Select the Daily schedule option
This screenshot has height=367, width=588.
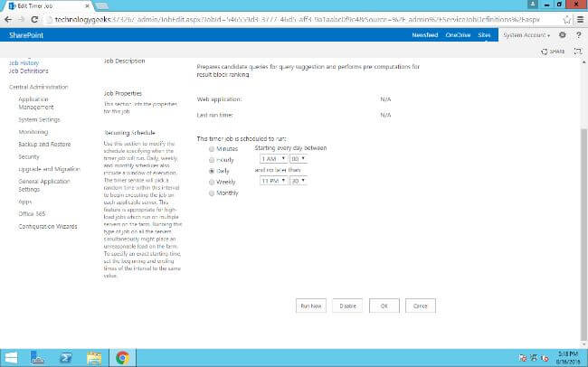point(212,171)
